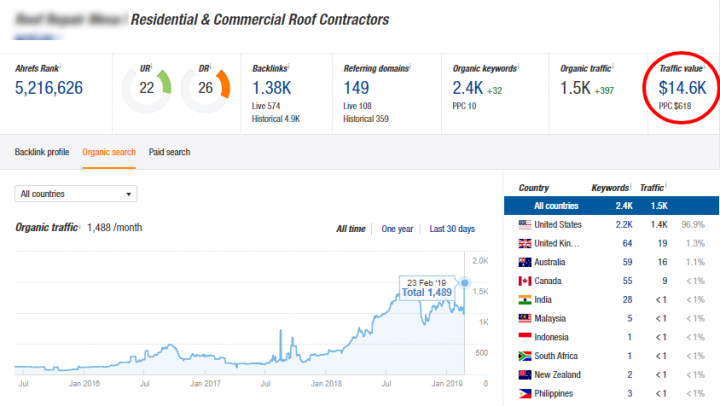The image size is (720, 406).
Task: Click the New Zealand flag icon
Action: click(x=524, y=373)
